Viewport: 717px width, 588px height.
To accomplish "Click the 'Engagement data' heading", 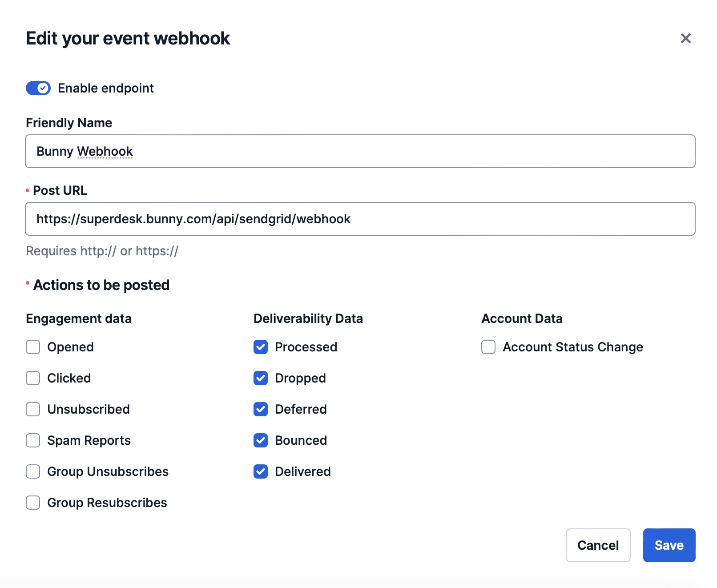I will [x=79, y=318].
